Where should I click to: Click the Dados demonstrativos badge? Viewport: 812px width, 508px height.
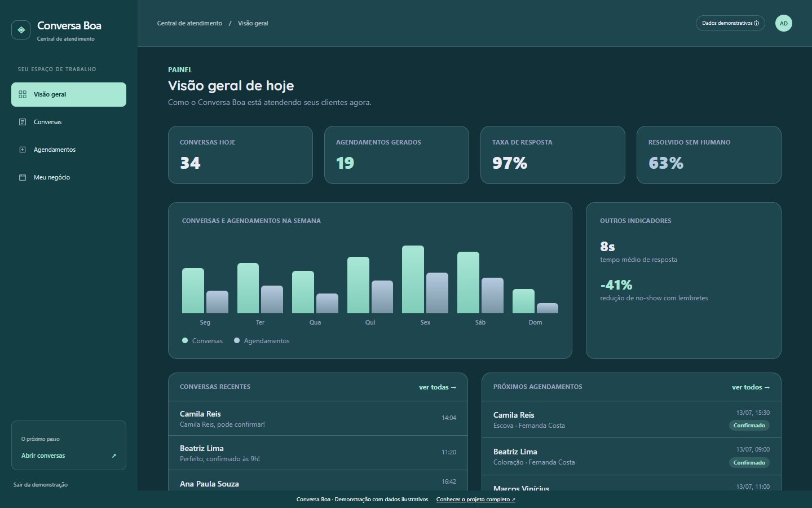(x=730, y=23)
